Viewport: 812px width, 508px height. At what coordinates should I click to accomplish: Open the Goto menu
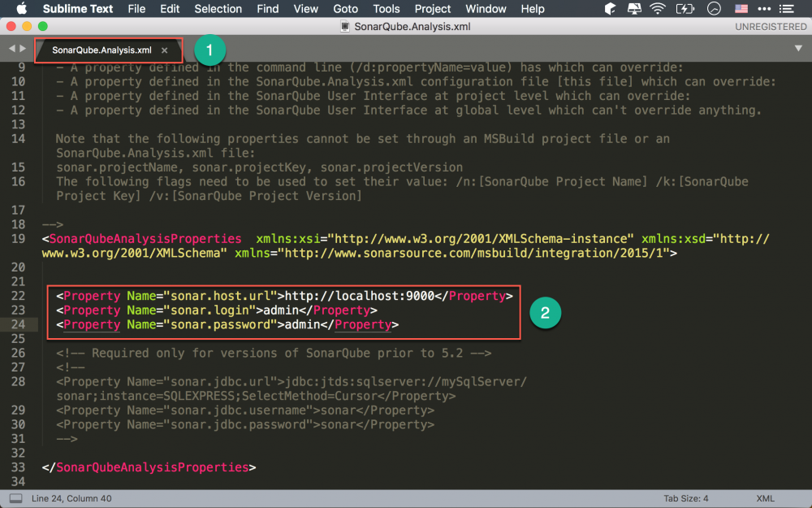tap(345, 9)
